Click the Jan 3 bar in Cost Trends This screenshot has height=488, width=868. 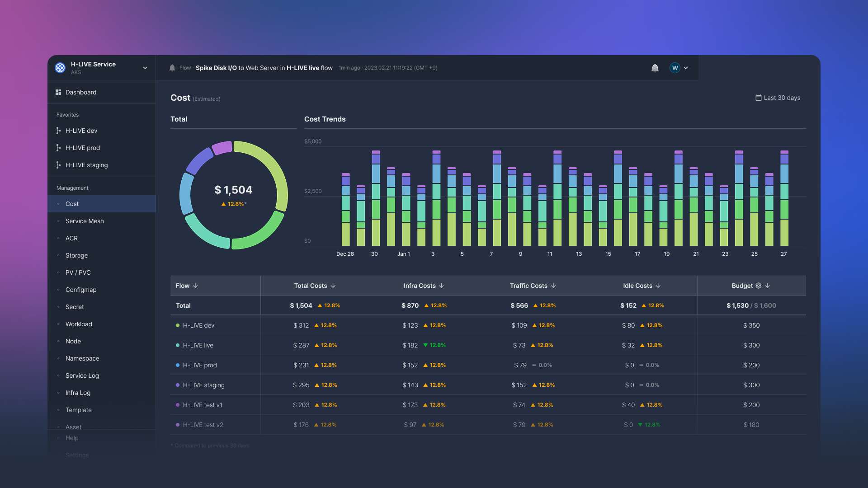(436, 199)
